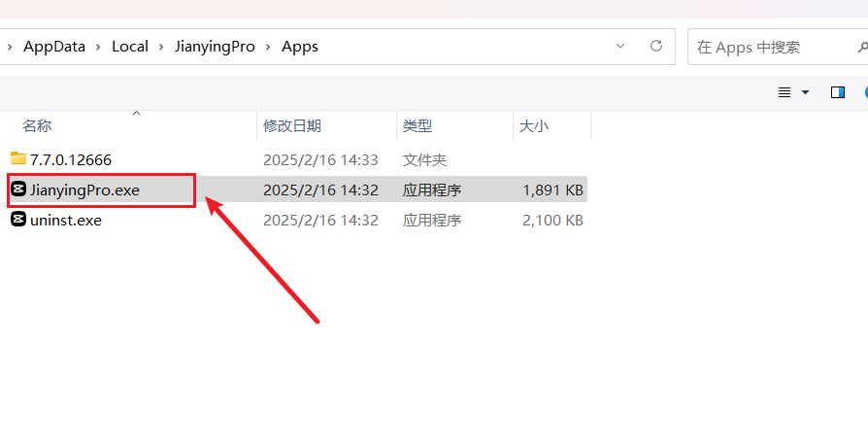Click the 2025/2/16 14:33 date cell

pos(320,160)
